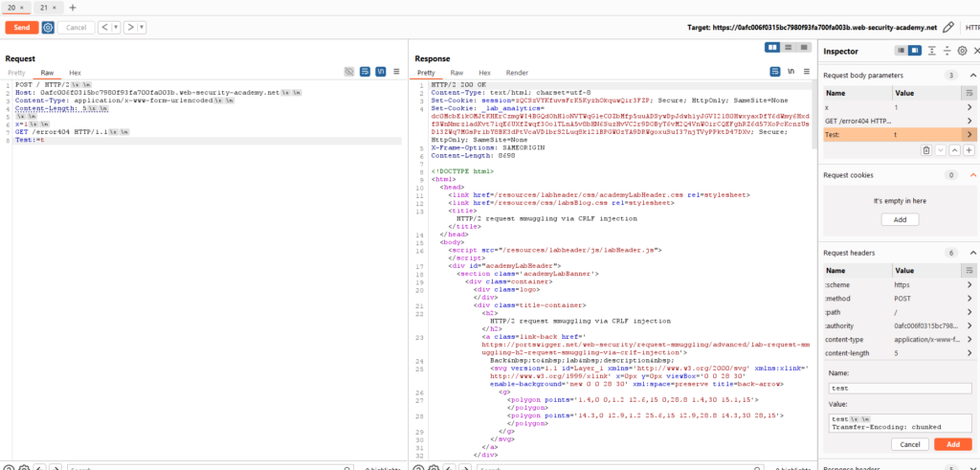Viewport: 980px width, 470px height.
Task: Select the Request Hex tab
Action: click(x=75, y=73)
